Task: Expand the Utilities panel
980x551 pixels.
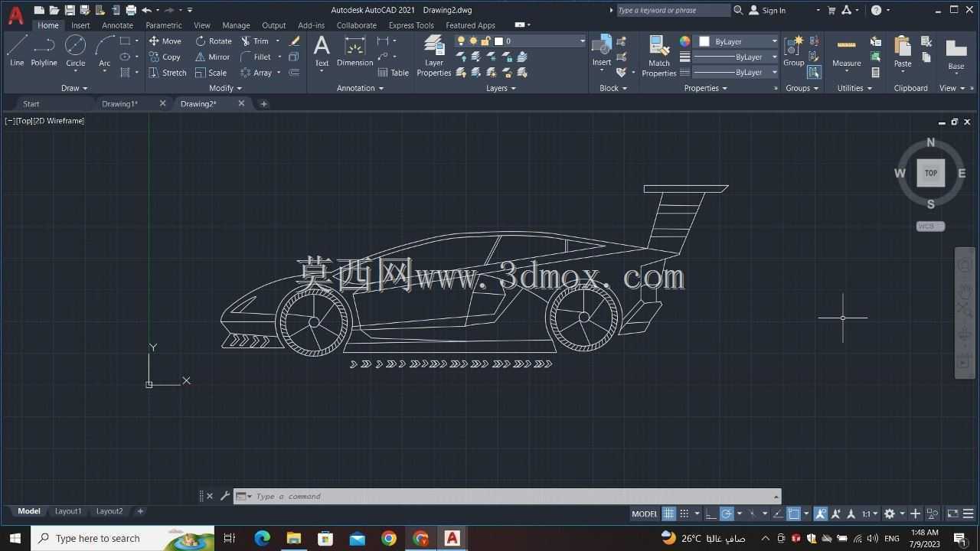Action: (854, 88)
